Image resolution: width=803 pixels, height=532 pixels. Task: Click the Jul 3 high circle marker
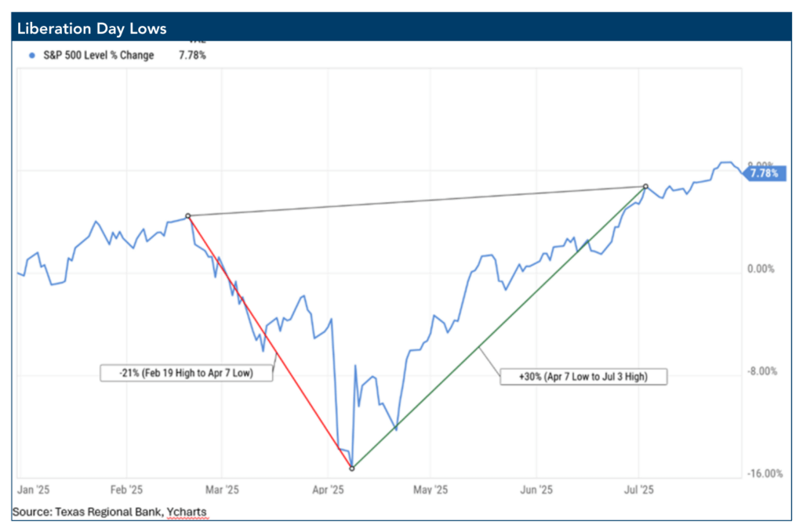click(x=645, y=186)
